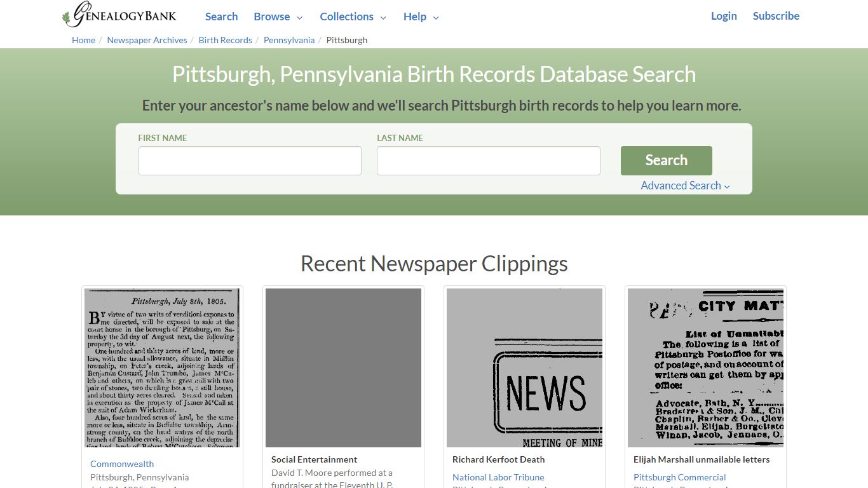The height and width of the screenshot is (488, 868).
Task: Open the Commonwealth newspaper link
Action: (122, 464)
